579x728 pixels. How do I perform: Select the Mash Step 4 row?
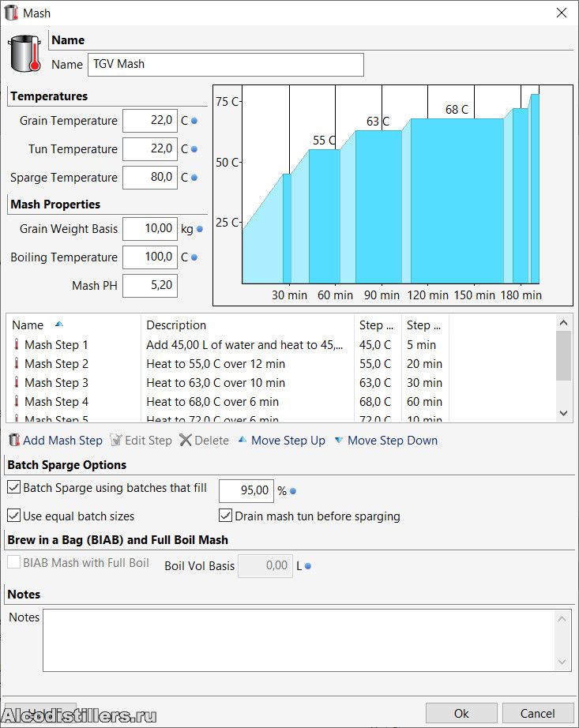point(56,402)
